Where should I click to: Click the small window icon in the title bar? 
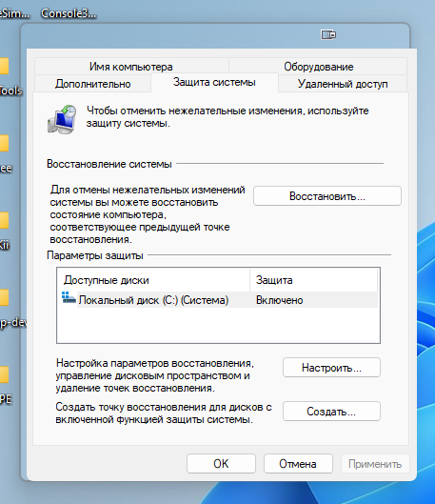(x=328, y=34)
